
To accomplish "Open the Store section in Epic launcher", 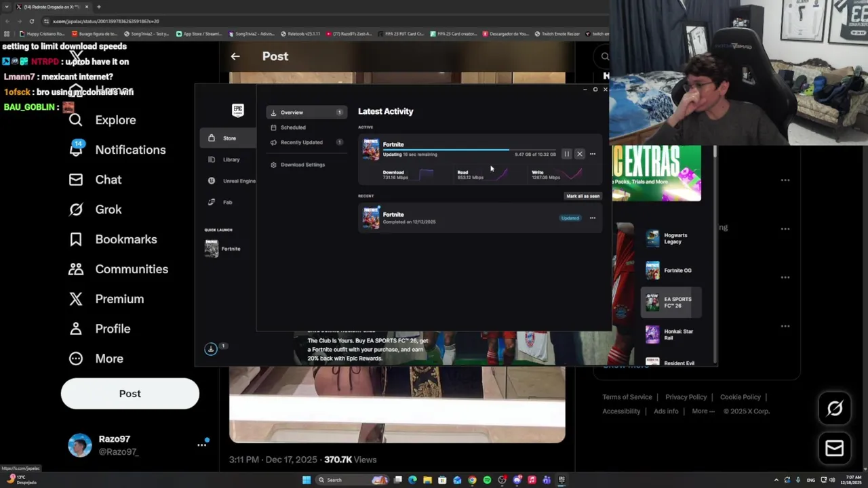I will (x=228, y=138).
